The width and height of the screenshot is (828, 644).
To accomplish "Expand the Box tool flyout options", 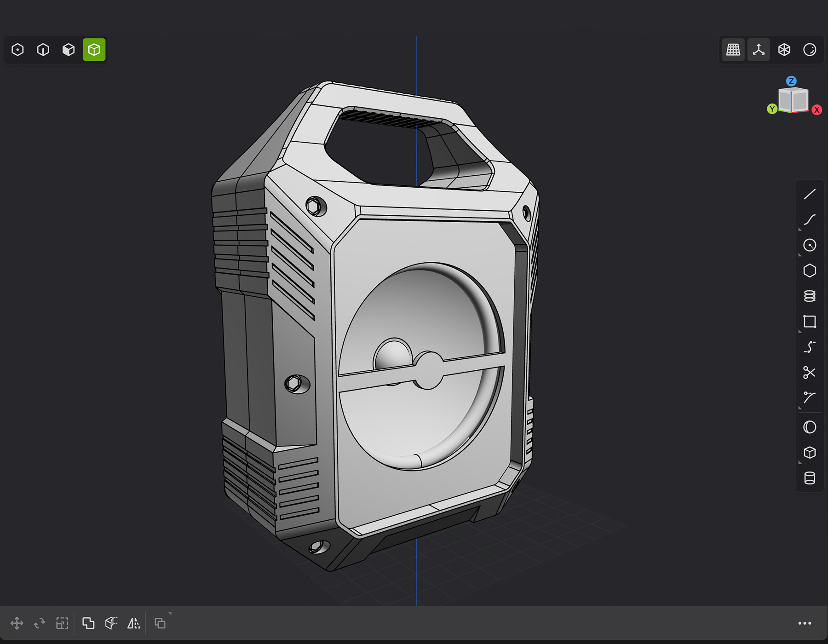I will (800, 462).
